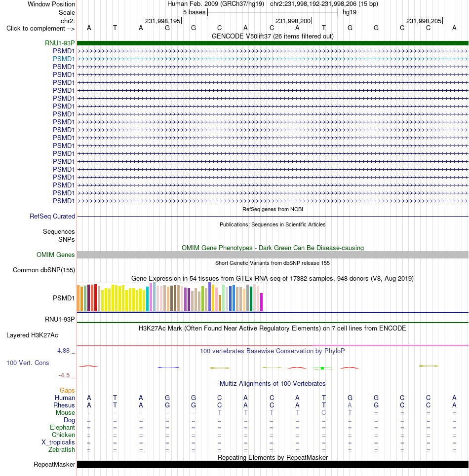Click the Scale track label
The width and height of the screenshot is (469, 476).
point(67,12)
